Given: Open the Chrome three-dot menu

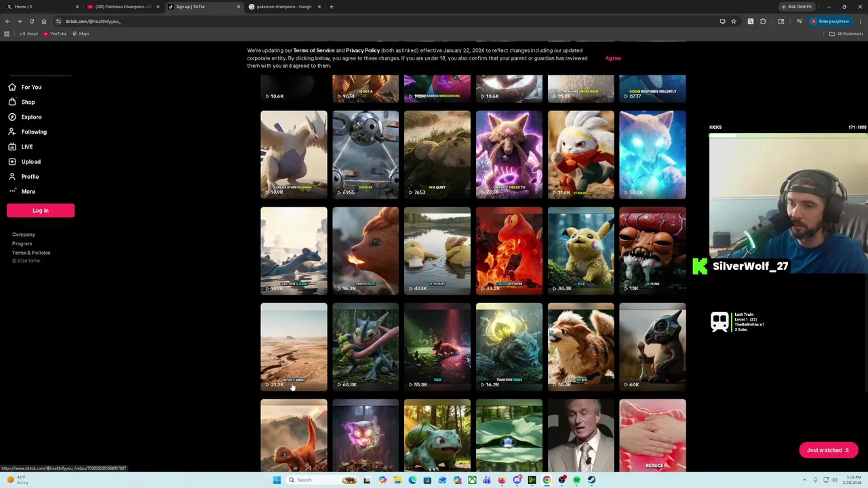Looking at the screenshot, I should tap(861, 21).
